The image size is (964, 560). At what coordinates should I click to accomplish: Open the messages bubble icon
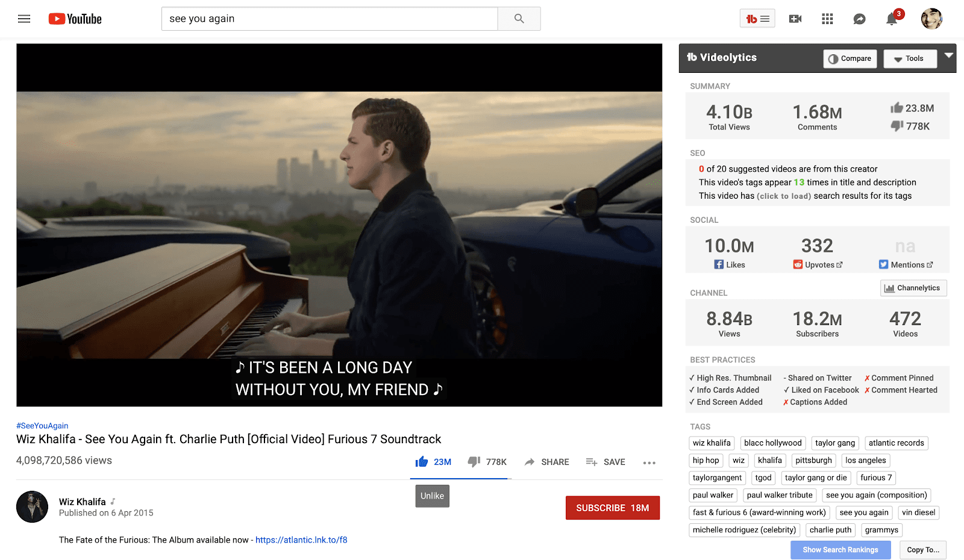pyautogui.click(x=860, y=19)
